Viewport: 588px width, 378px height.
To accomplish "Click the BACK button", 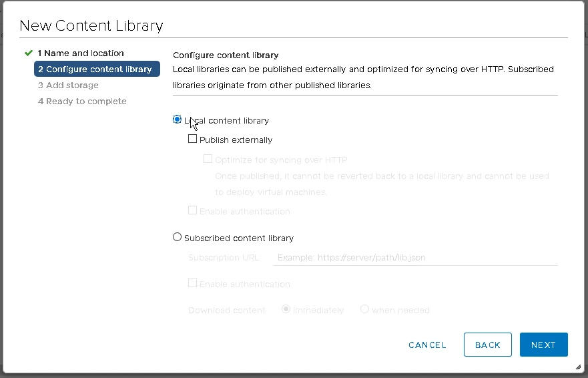I will (487, 345).
